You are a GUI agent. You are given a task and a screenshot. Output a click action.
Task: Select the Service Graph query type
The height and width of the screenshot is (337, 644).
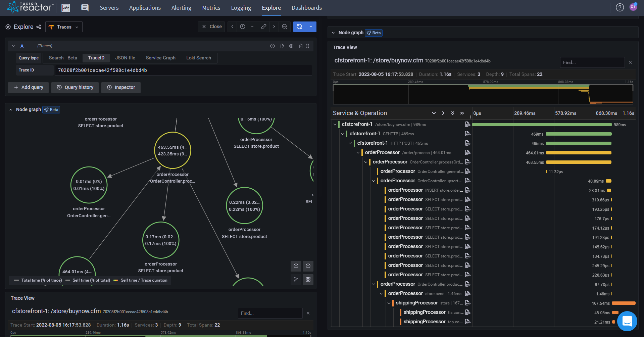click(160, 58)
